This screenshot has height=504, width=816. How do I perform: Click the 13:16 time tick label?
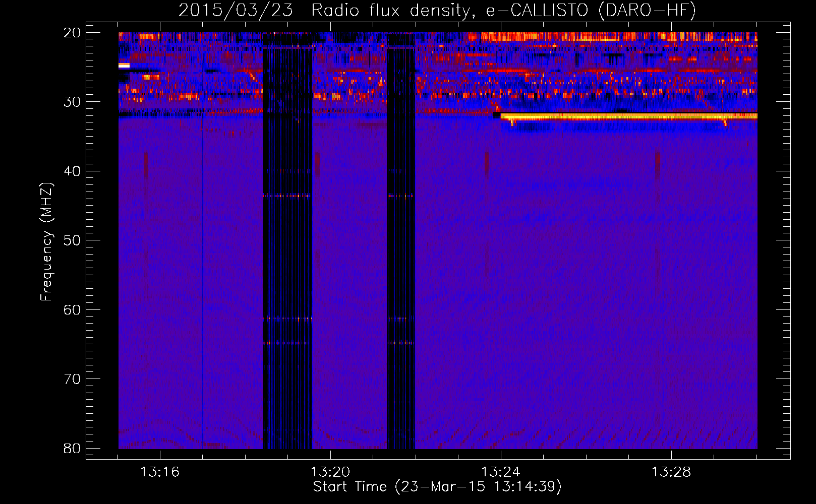160,472
